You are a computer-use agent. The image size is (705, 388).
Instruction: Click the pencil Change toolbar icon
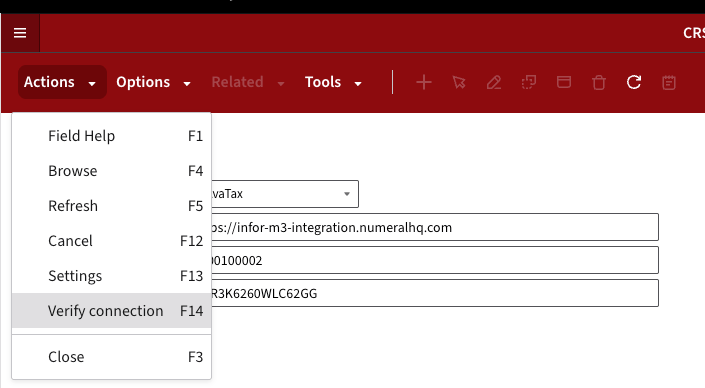[494, 82]
